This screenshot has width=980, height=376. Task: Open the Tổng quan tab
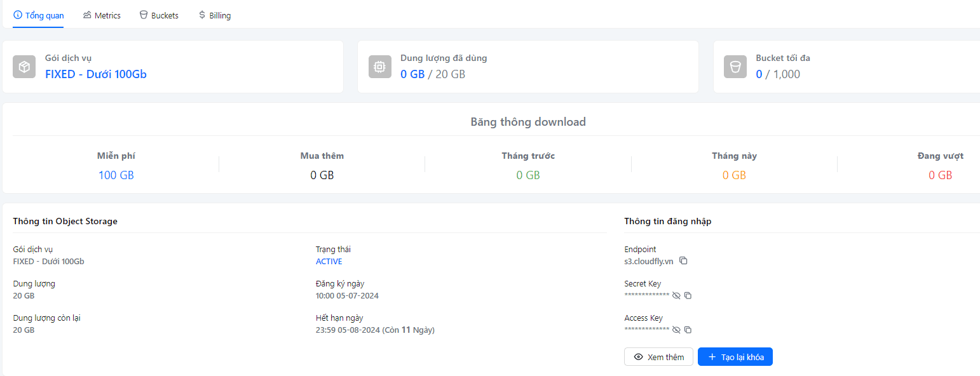(x=39, y=15)
